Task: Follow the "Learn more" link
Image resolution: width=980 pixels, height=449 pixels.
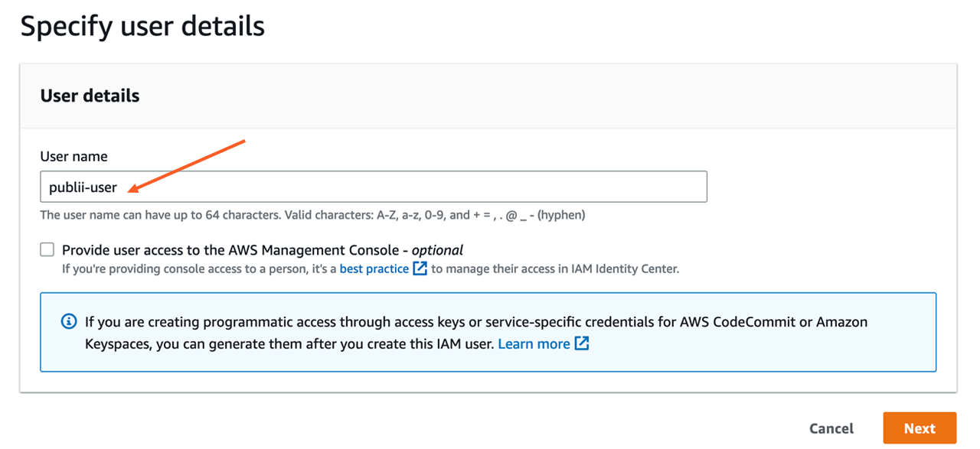Action: 534,343
